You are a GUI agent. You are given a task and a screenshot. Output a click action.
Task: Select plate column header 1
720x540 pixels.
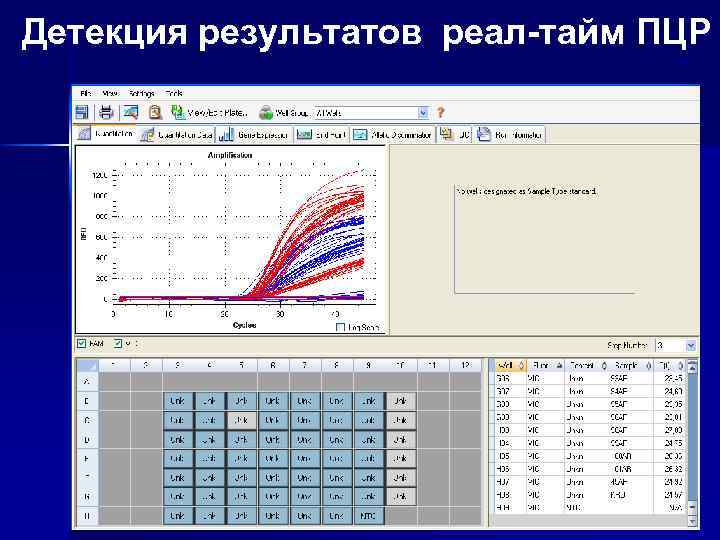tap(114, 366)
